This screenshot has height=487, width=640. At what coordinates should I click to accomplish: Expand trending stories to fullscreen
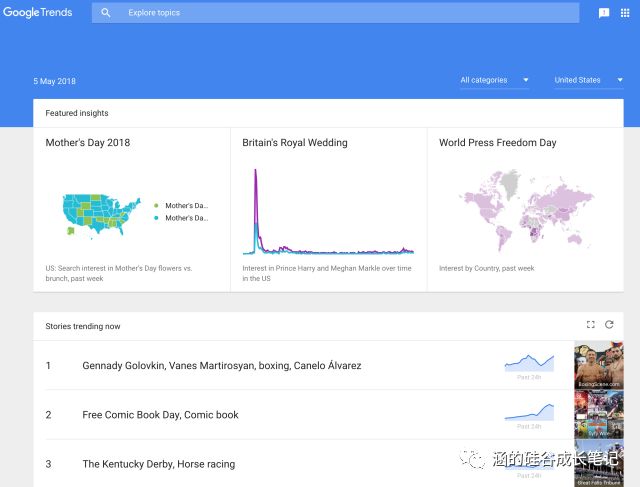590,325
